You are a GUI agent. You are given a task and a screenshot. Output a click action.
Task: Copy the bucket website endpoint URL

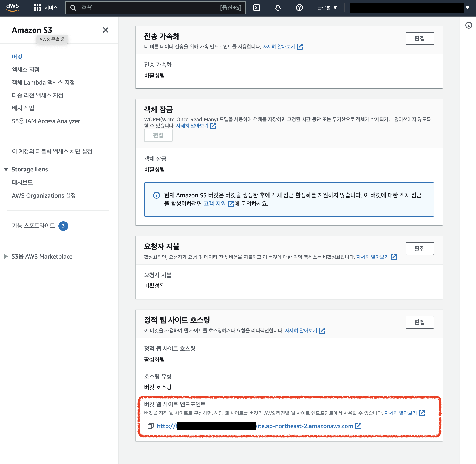(x=150, y=426)
